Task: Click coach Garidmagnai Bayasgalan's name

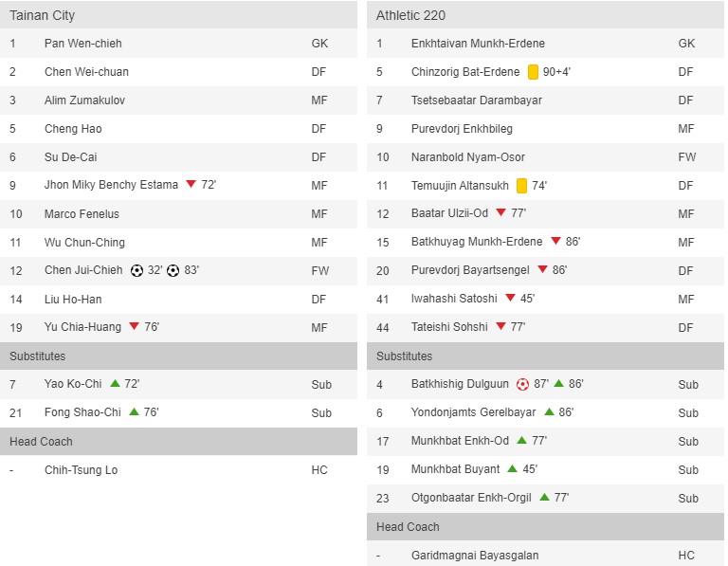Action: pos(477,555)
